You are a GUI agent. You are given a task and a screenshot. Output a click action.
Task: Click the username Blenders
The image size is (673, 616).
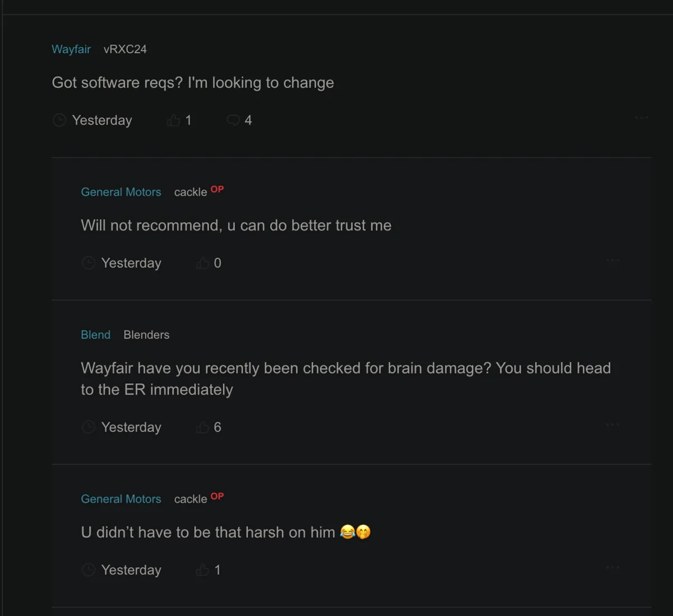coord(146,335)
